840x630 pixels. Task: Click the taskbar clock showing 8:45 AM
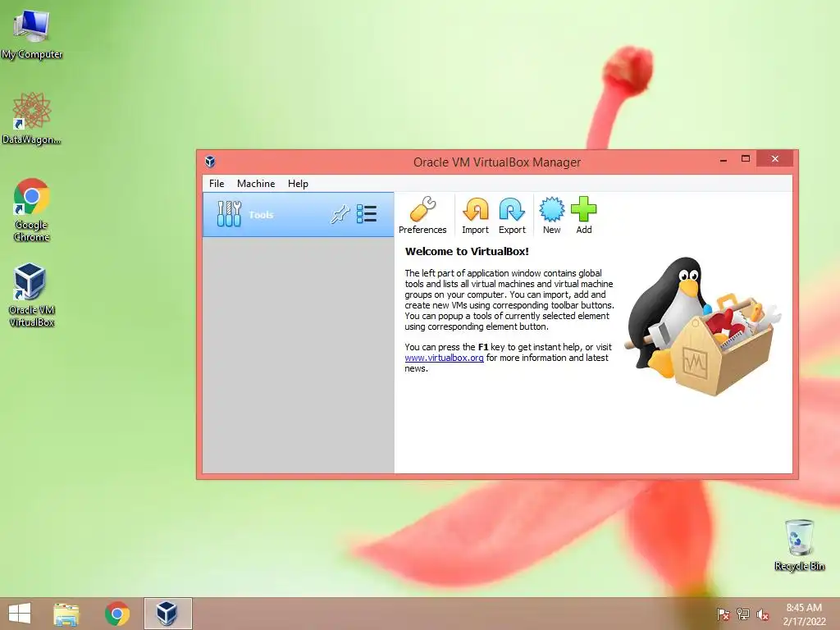point(804,614)
